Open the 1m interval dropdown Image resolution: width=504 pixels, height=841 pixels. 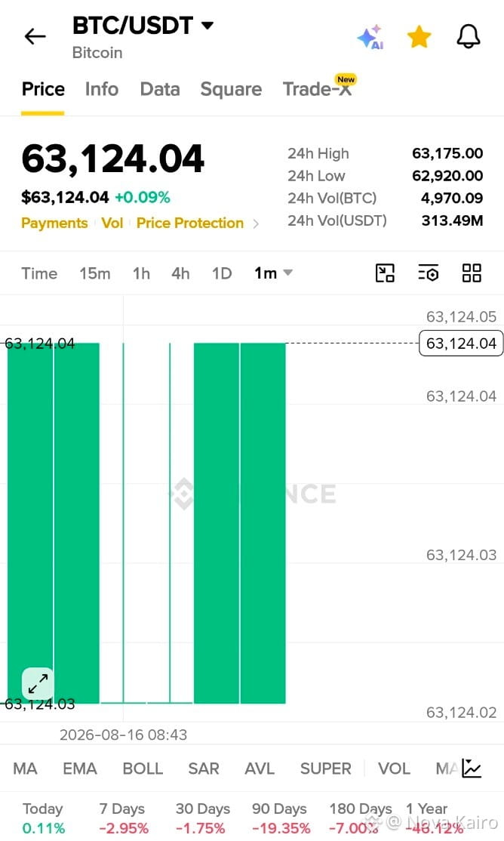273,273
